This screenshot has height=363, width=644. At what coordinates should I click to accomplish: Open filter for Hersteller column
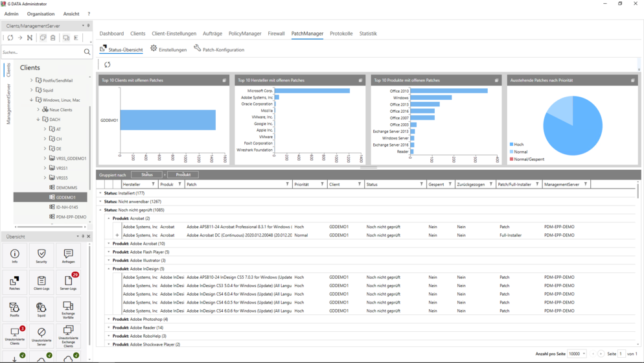153,184
